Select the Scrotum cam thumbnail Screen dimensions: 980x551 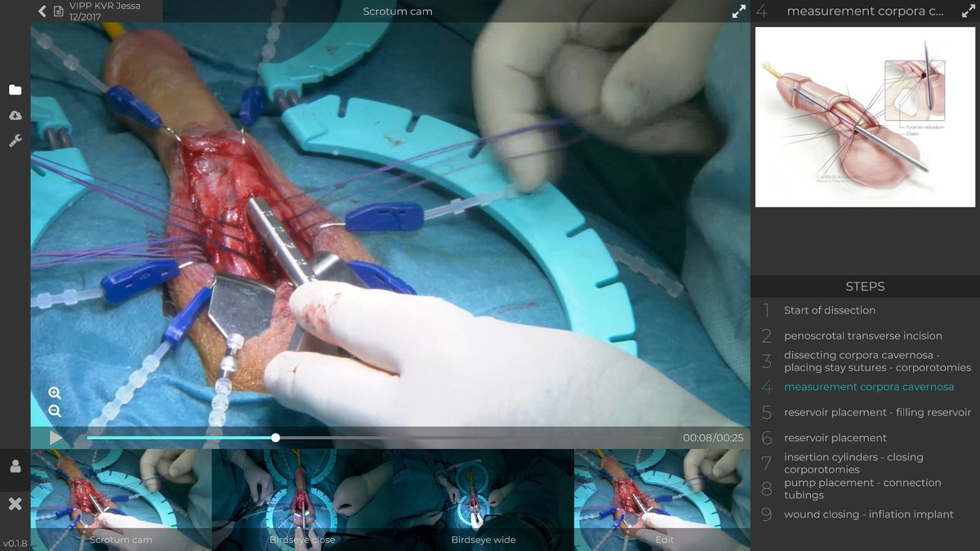(121, 499)
